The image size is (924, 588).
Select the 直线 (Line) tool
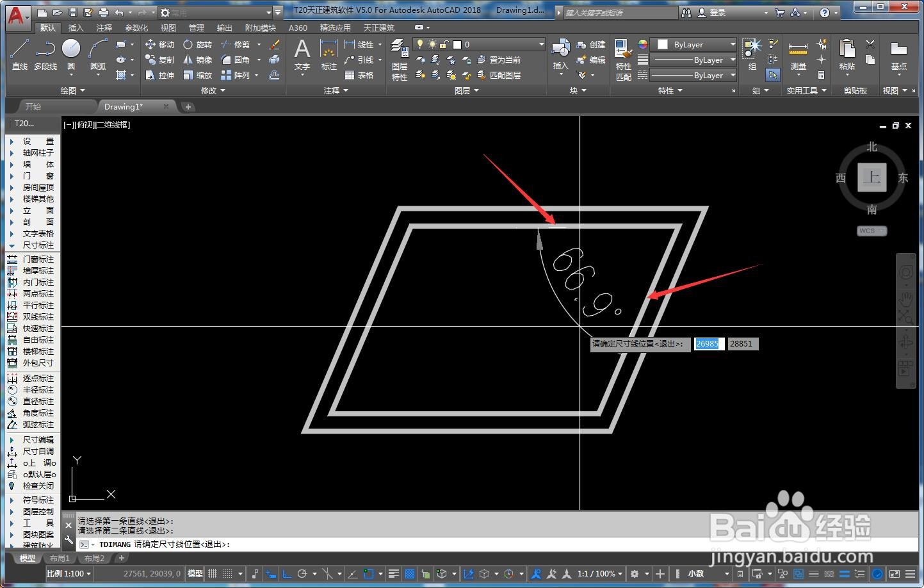click(19, 54)
